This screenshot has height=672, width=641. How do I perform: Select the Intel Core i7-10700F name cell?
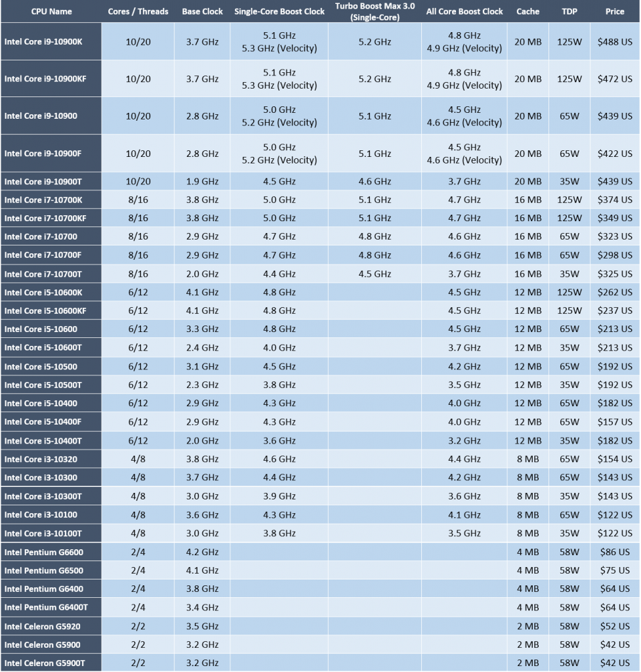tap(51, 255)
